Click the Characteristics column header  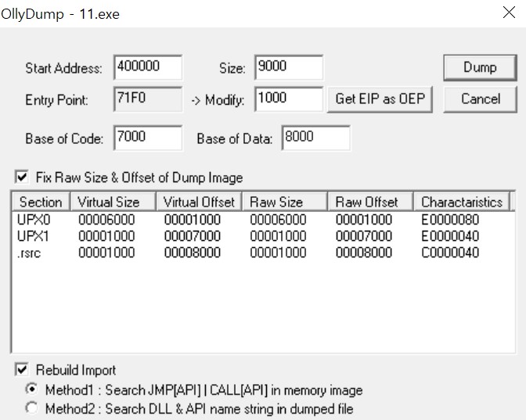[462, 202]
